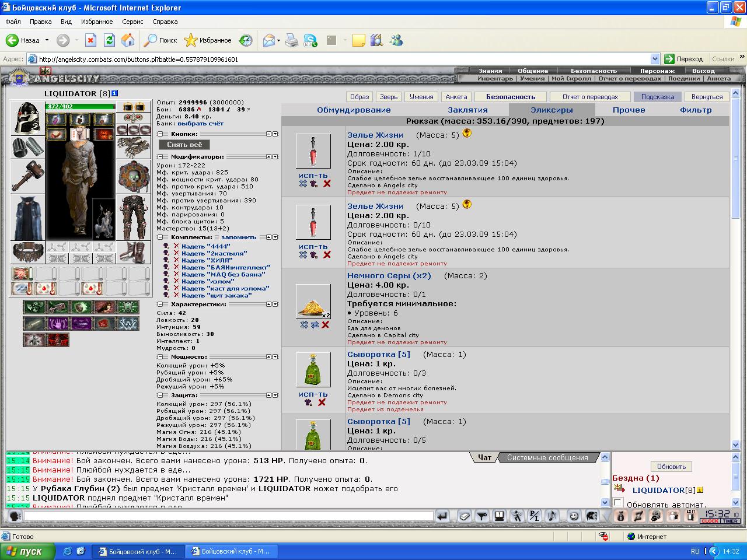Open the Обмундирование tab

[354, 110]
